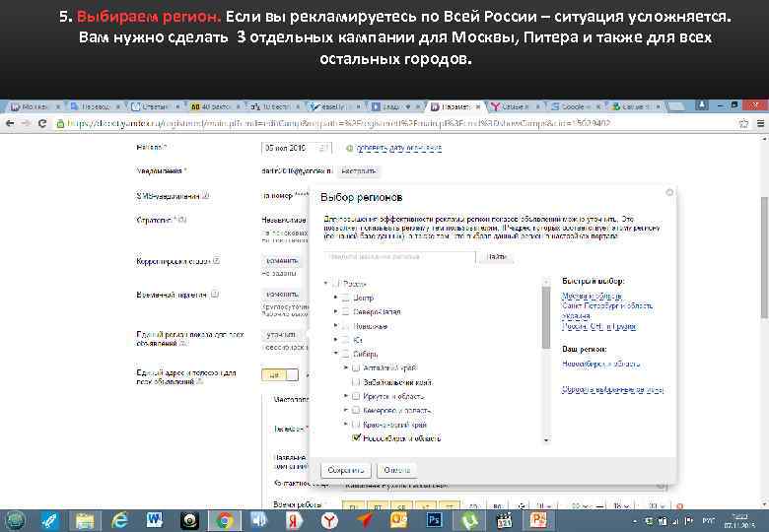Uncheck the Новосибирск и область checkbox
Screen dimensions: 769x532
pyautogui.click(x=357, y=437)
